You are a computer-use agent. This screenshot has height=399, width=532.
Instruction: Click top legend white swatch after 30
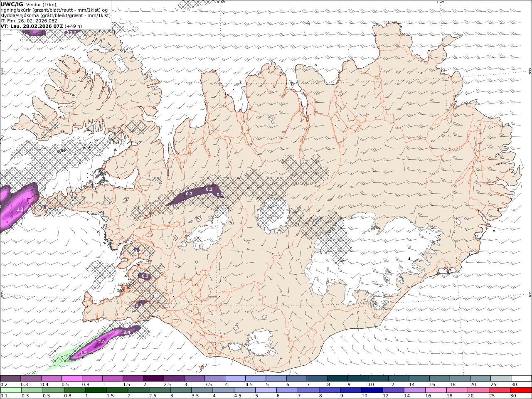[521, 378]
